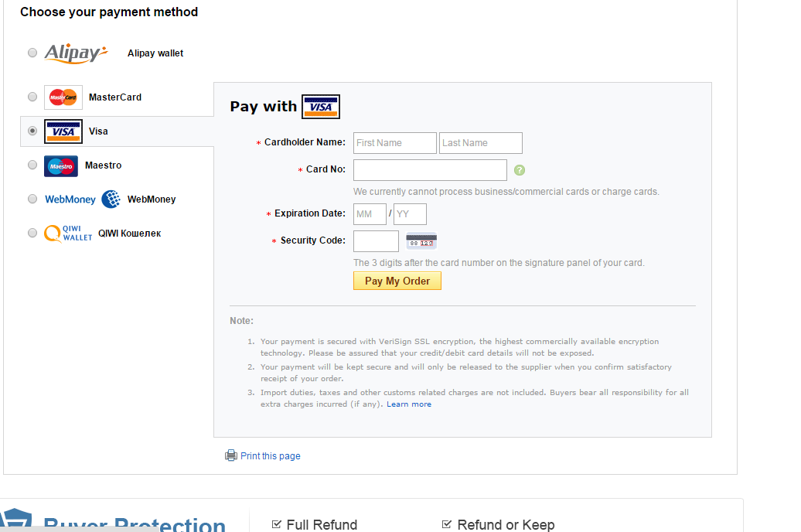
Task: Click the Pay My Order button
Action: (397, 281)
